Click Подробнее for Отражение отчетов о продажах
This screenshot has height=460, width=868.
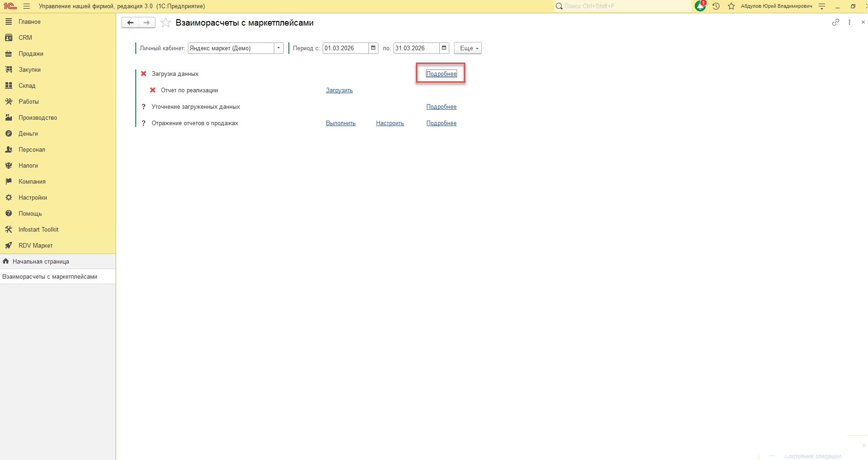click(x=442, y=123)
